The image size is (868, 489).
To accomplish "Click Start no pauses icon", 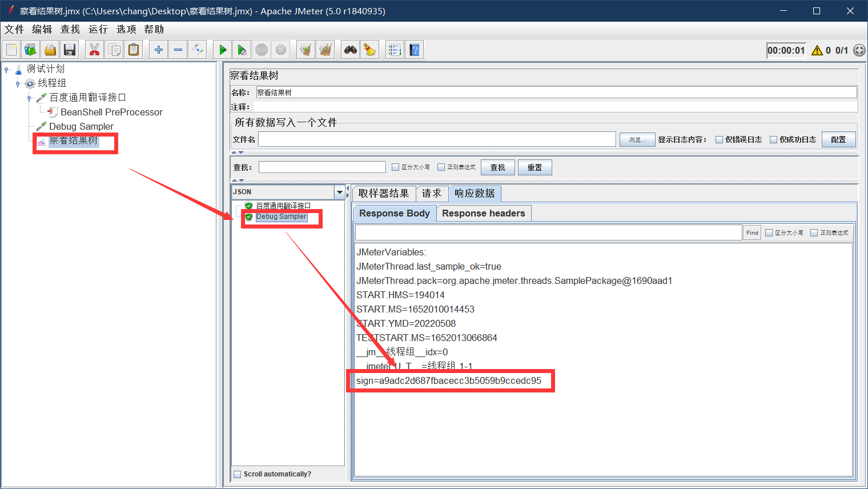I will coord(242,50).
